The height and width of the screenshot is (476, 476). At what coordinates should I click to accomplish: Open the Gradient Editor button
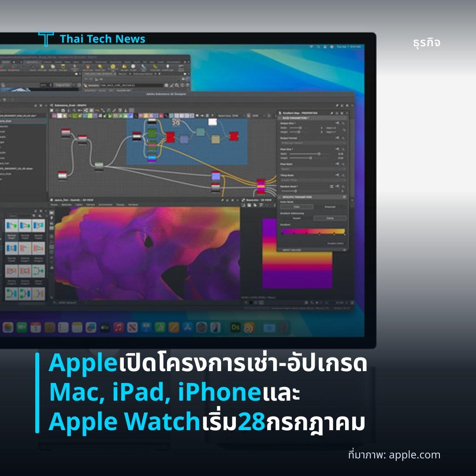coord(335,243)
